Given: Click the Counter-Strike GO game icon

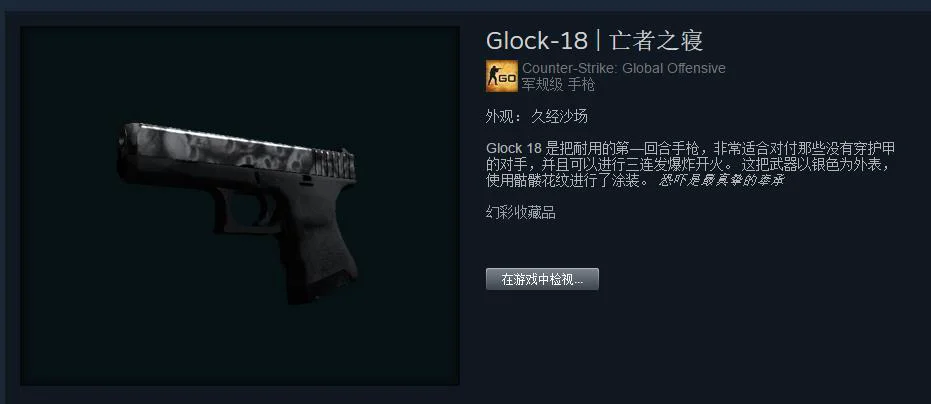Looking at the screenshot, I should [502, 76].
